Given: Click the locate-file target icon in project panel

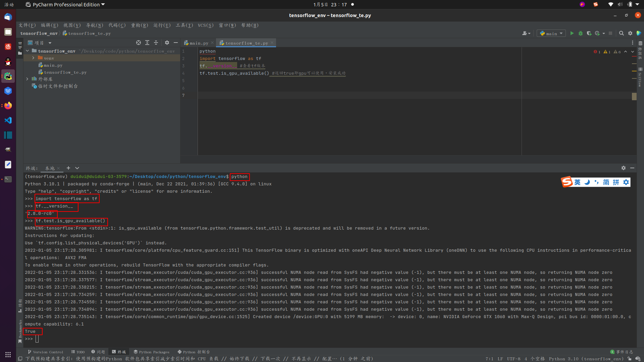Looking at the screenshot, I should pyautogui.click(x=138, y=43).
